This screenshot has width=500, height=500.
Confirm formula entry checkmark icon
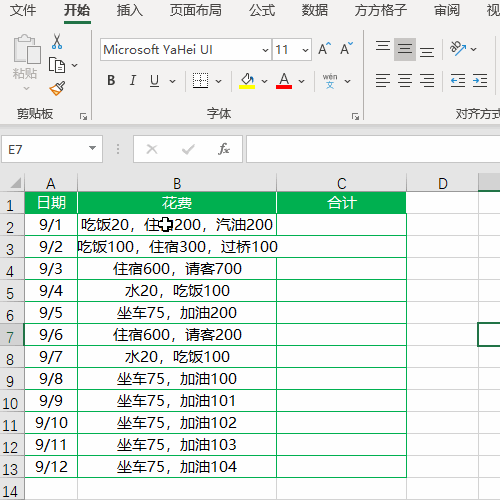(x=188, y=149)
